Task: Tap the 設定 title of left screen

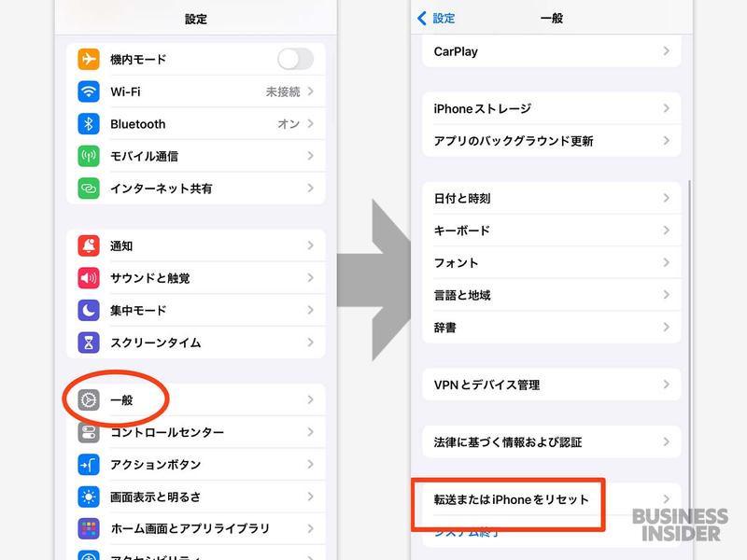Action: click(196, 19)
